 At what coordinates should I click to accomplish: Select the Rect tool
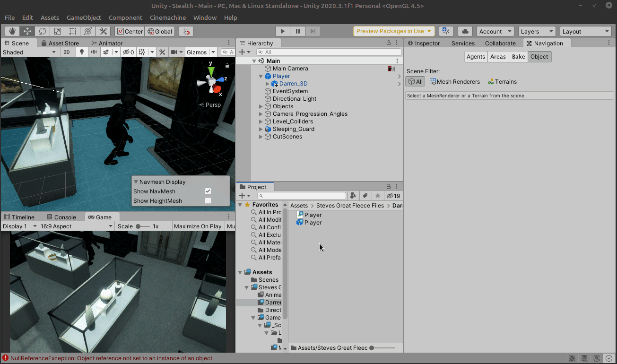pos(73,31)
